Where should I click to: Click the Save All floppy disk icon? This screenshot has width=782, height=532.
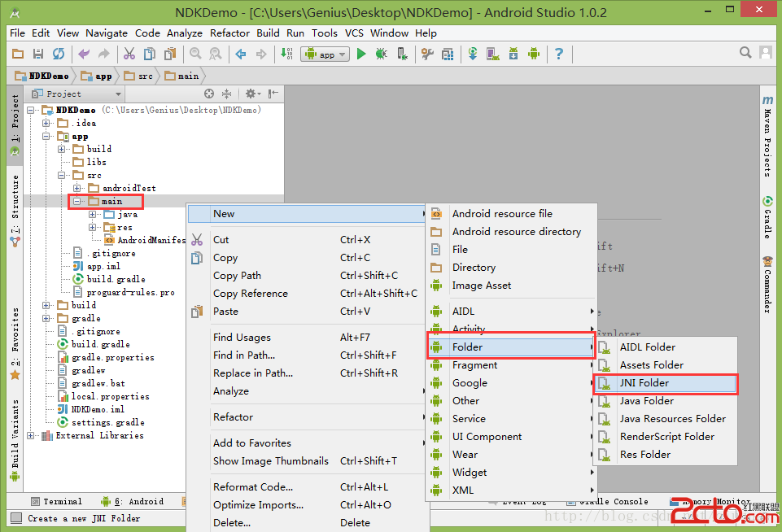point(38,55)
